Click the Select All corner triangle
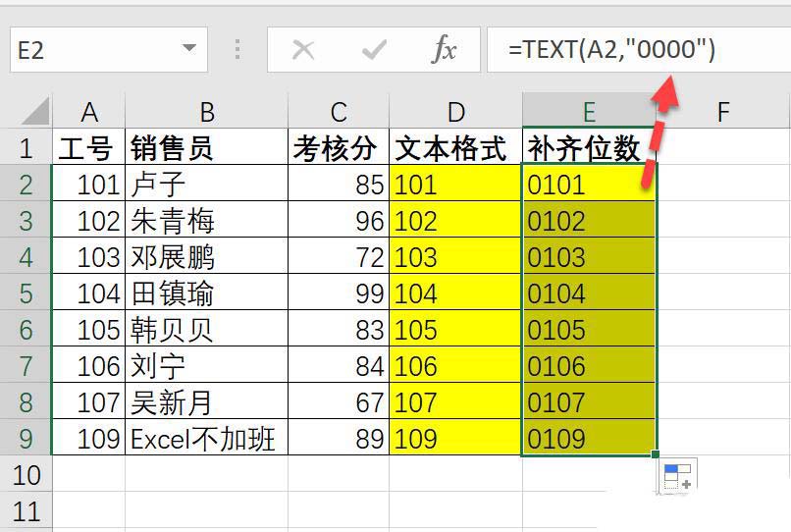791x532 pixels. pyautogui.click(x=35, y=111)
